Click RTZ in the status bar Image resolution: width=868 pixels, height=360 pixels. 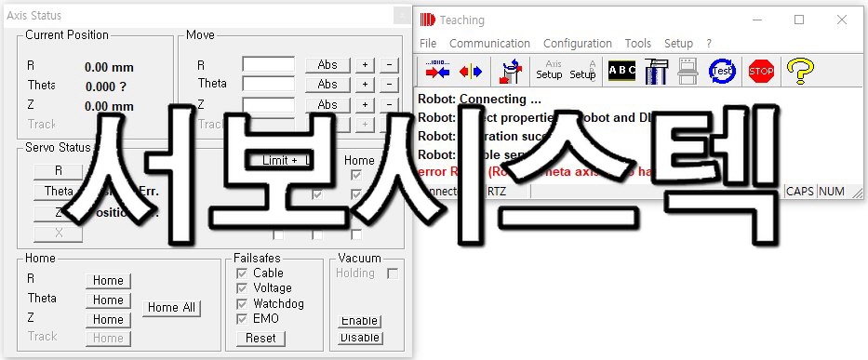497,192
